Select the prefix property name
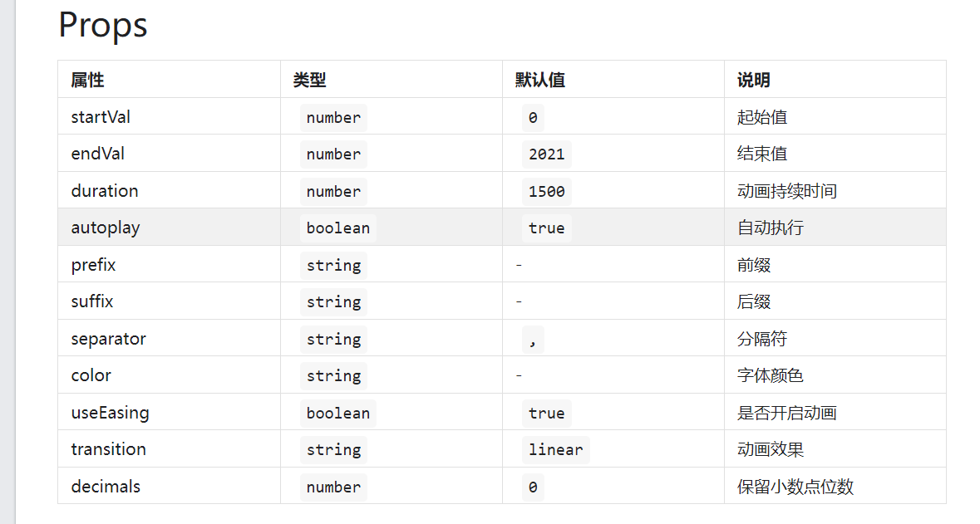The height and width of the screenshot is (524, 980). click(93, 265)
